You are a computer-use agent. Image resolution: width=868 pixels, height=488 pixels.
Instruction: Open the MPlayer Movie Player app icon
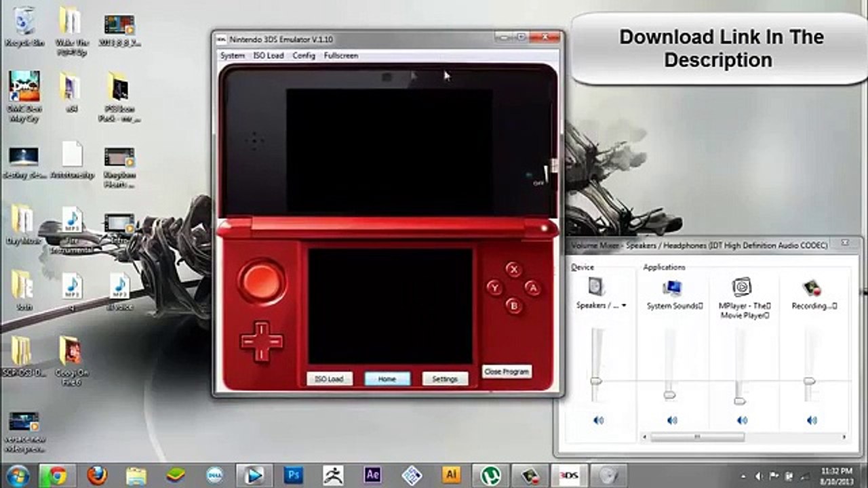(x=741, y=287)
